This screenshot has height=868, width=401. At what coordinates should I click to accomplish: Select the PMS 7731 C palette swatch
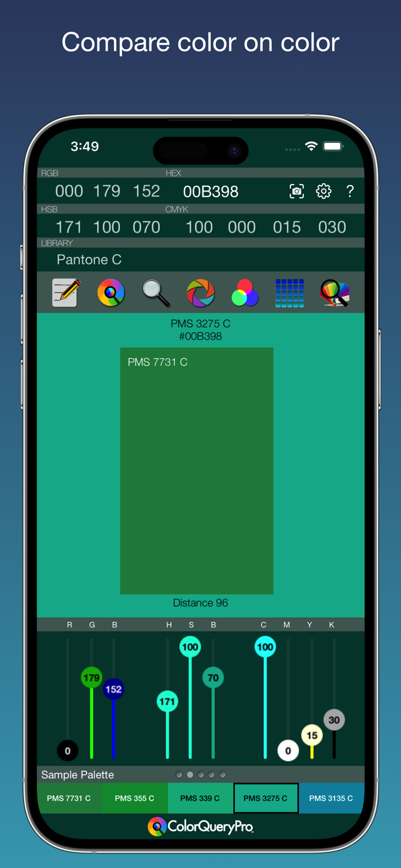[69, 798]
